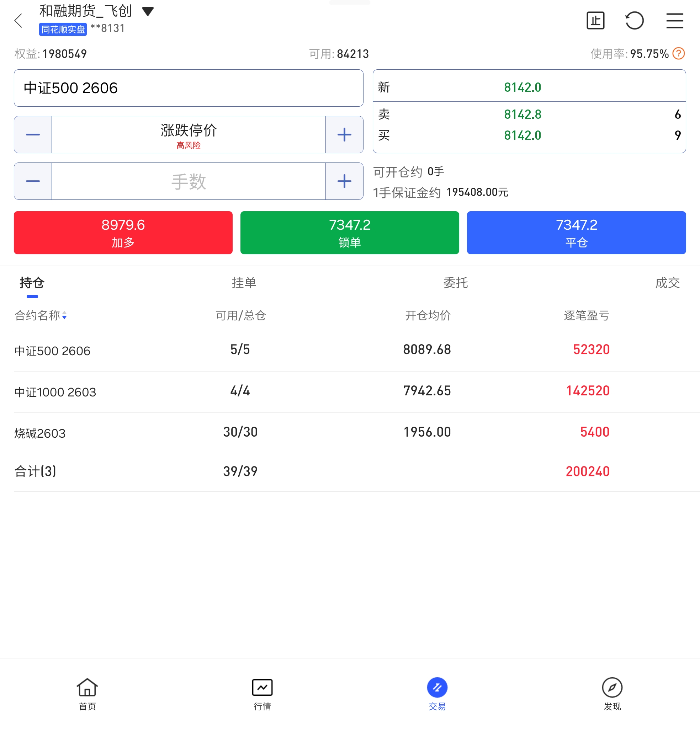700x731 pixels.
Task: Open the hamburger menu icon
Action: [675, 21]
